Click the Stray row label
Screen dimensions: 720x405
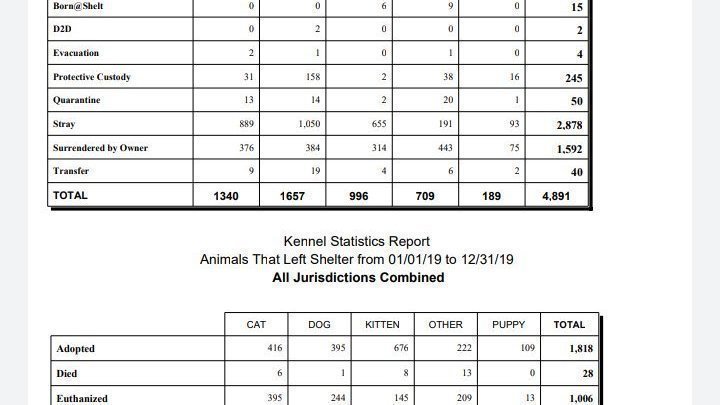click(64, 124)
